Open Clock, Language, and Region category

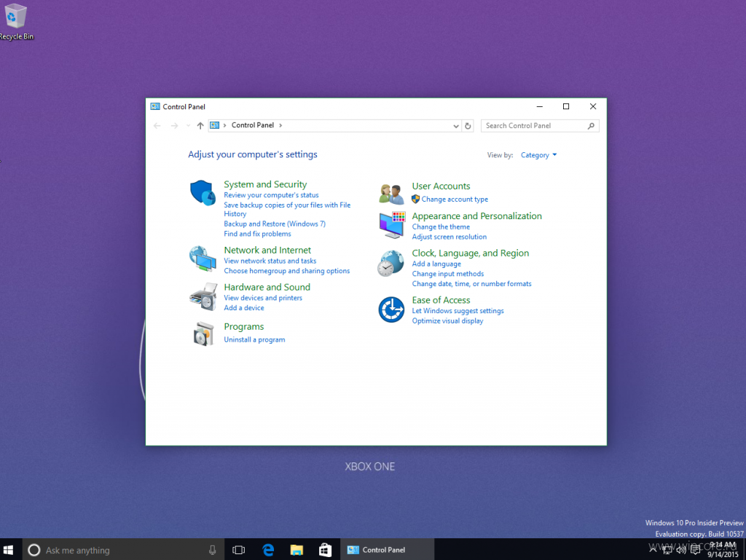coord(471,253)
